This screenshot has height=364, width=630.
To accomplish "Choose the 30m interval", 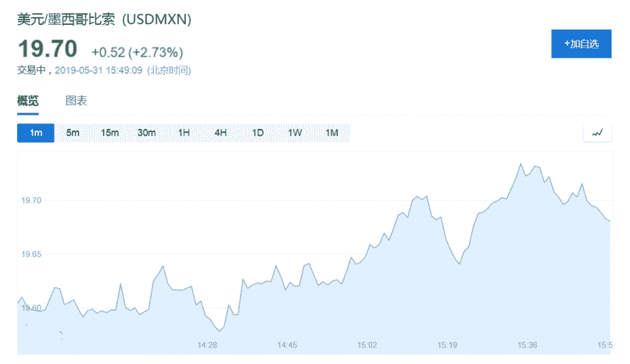I will (147, 133).
